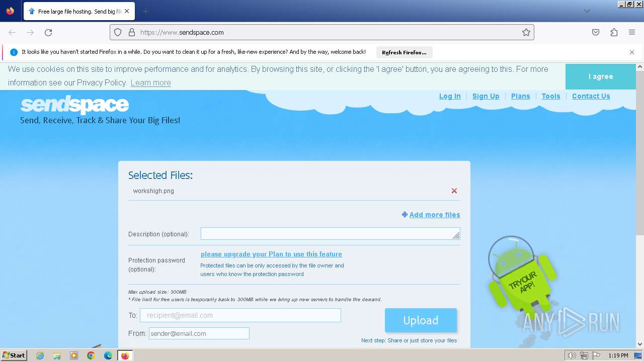Open the Extensions puzzle icon
This screenshot has width=644, height=362.
coord(614,32)
